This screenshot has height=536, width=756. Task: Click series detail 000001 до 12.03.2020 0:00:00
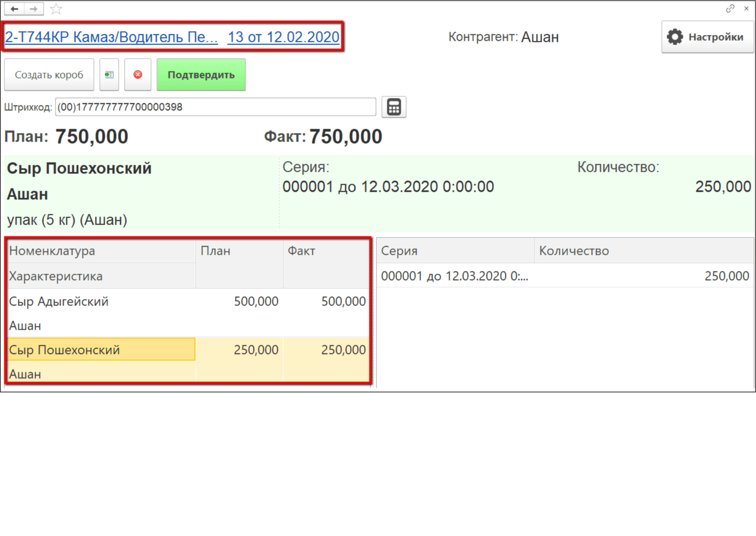click(388, 187)
